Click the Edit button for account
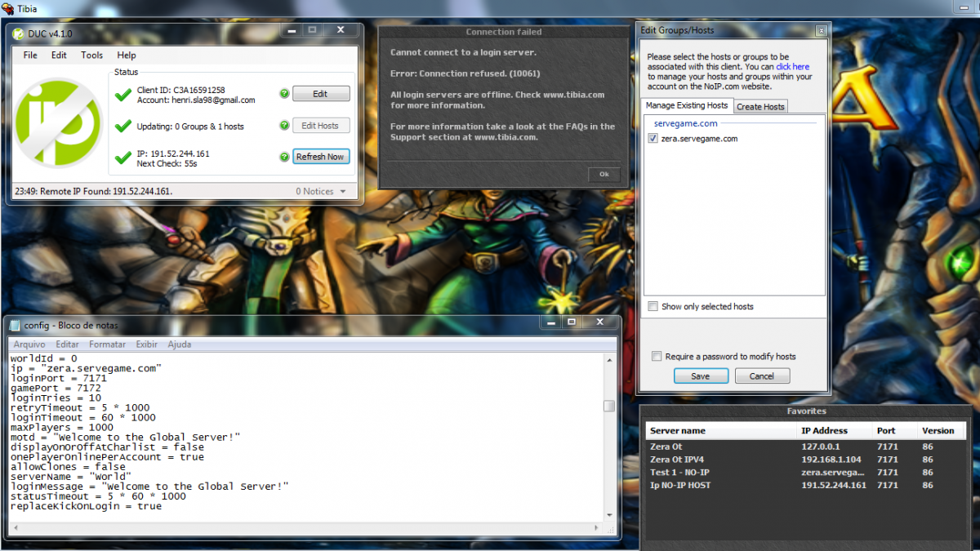Viewport: 980px width, 551px height. click(321, 94)
